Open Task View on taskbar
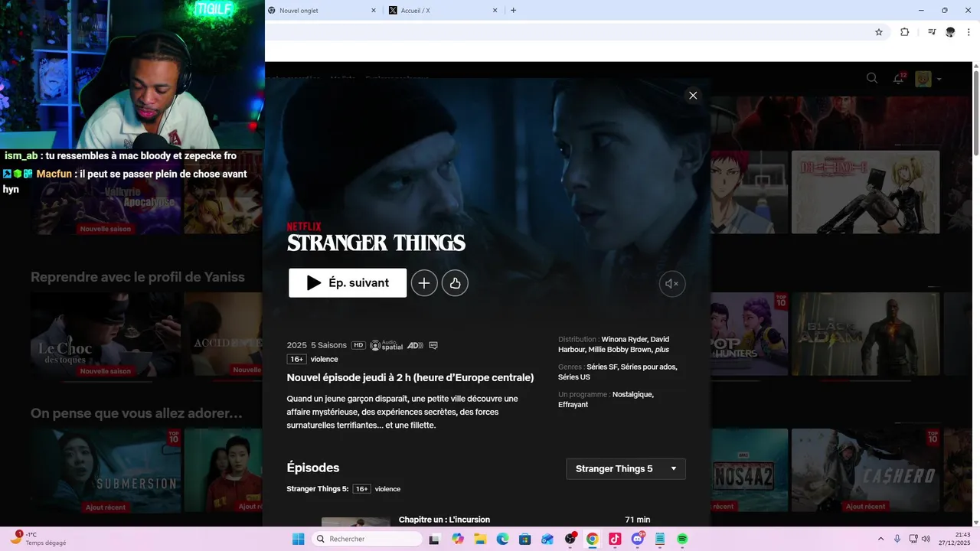The width and height of the screenshot is (980, 551). tap(434, 539)
